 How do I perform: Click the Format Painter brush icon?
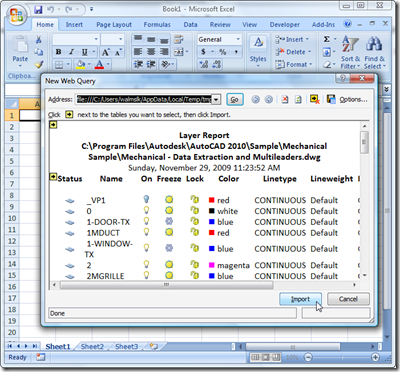[39, 64]
